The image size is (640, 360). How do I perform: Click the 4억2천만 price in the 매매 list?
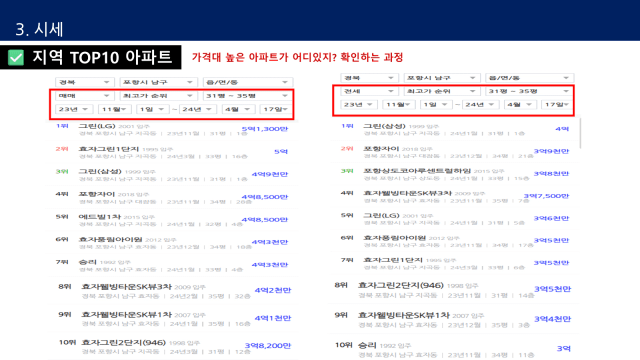coord(273,290)
